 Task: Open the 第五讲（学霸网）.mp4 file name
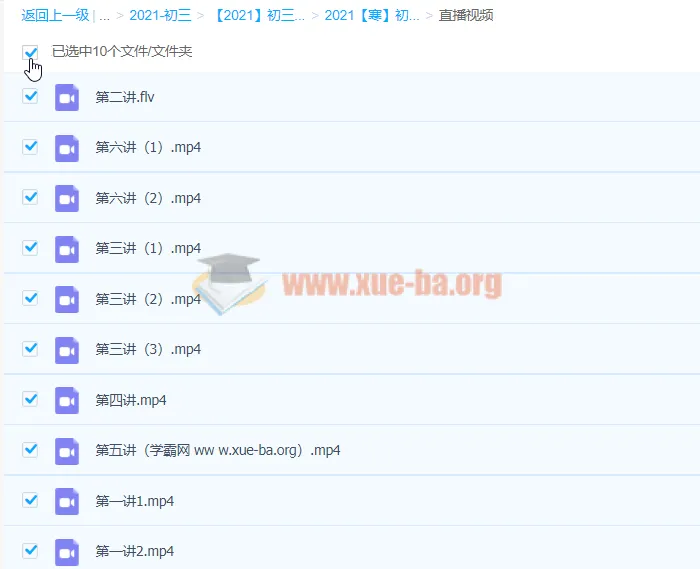218,450
